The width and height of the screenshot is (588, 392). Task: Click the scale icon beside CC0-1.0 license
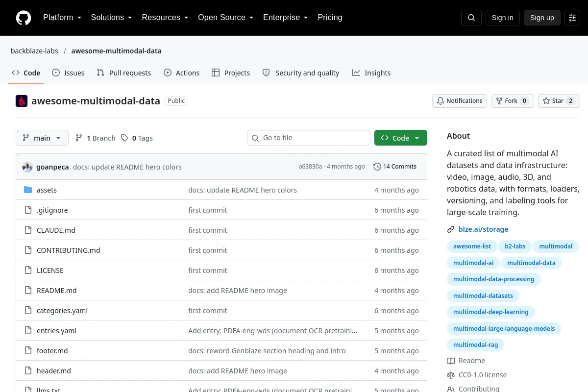tap(451, 375)
